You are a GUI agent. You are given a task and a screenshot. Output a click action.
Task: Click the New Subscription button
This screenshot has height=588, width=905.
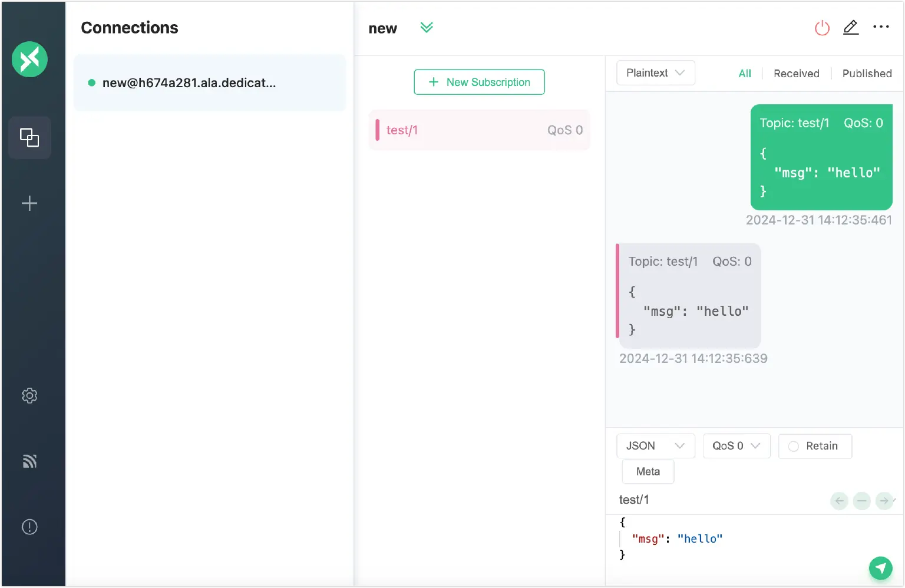[479, 82]
